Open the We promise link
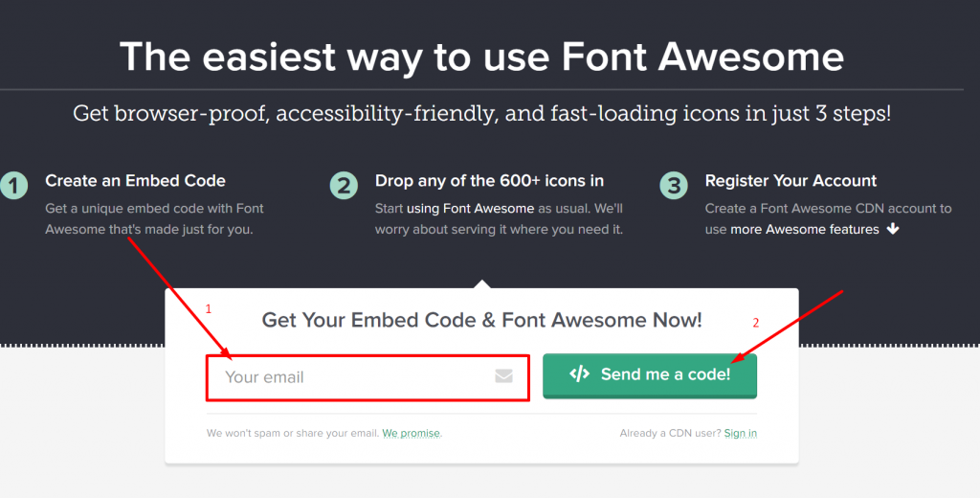980x498 pixels. 412,433
